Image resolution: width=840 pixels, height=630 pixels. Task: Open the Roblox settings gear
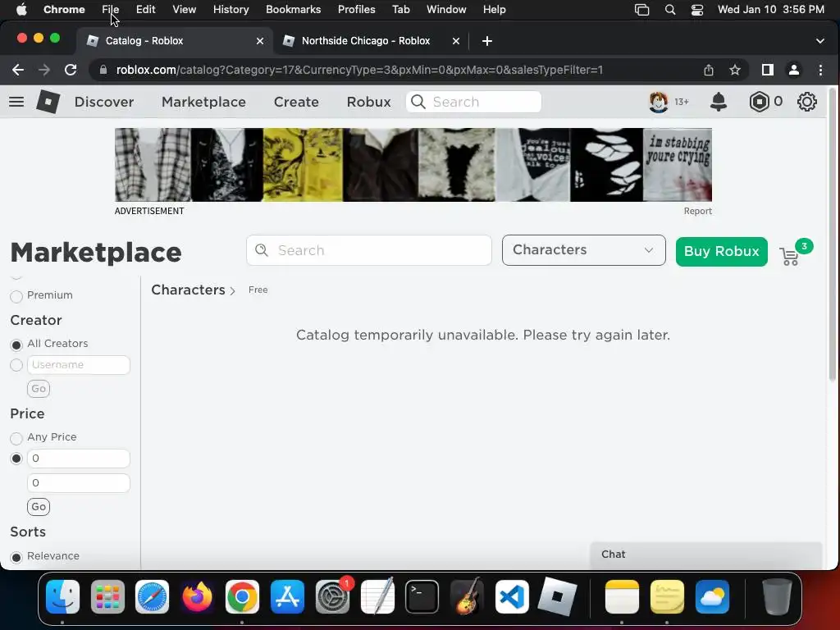click(807, 102)
